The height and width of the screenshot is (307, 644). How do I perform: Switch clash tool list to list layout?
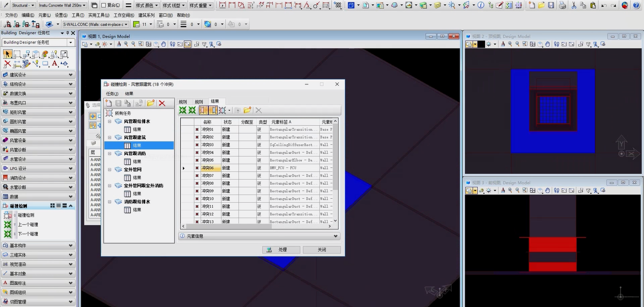click(59, 206)
